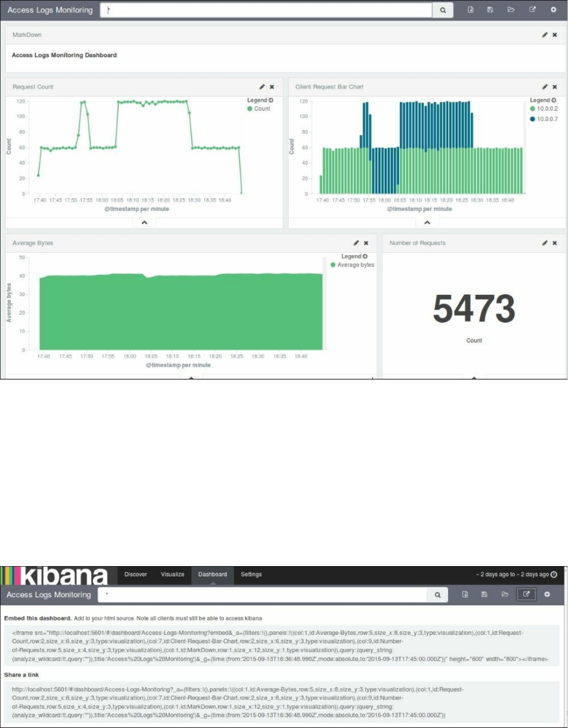The height and width of the screenshot is (728, 568).
Task: Click Save Dashboard icon in upper dashboard toolbar
Action: [x=490, y=10]
